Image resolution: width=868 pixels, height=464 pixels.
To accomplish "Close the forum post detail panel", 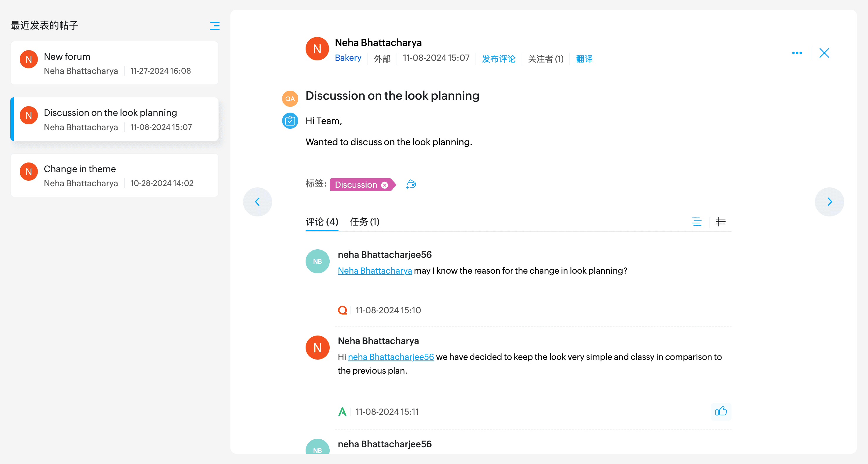I will point(824,53).
